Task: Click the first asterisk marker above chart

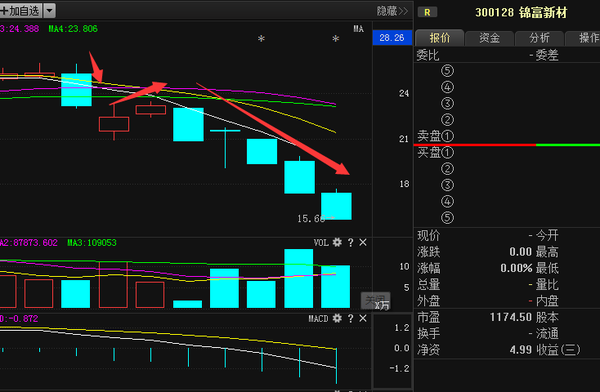Action: coord(261,39)
